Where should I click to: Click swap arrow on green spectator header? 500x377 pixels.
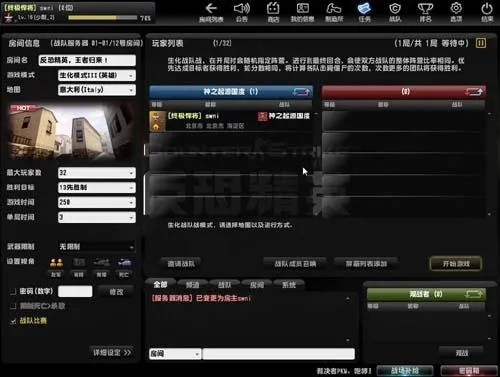pyautogui.click(x=474, y=294)
